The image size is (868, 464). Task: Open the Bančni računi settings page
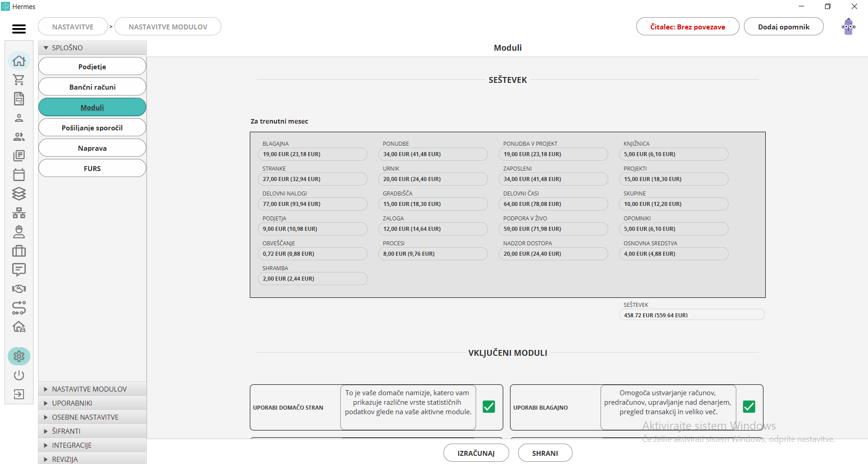(92, 87)
